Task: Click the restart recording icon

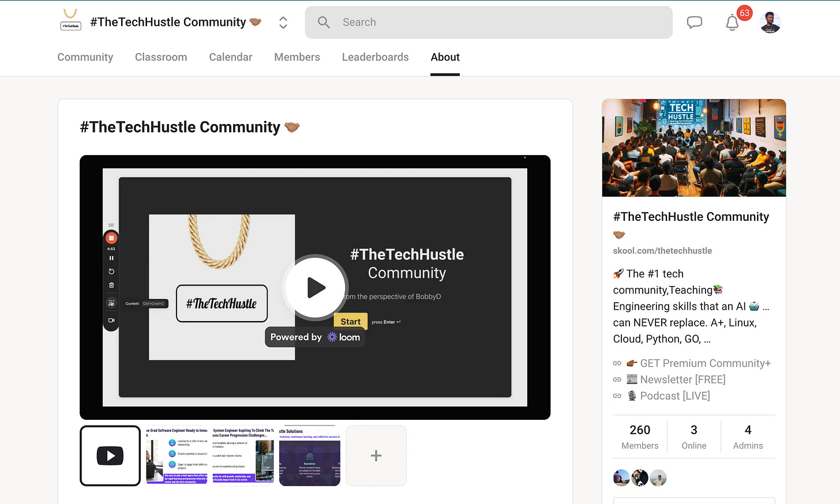Action: coord(111,271)
